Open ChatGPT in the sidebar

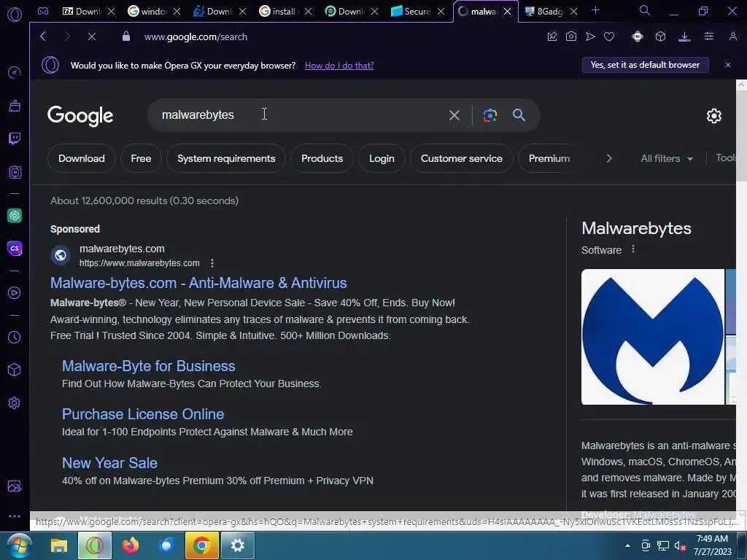pyautogui.click(x=15, y=216)
